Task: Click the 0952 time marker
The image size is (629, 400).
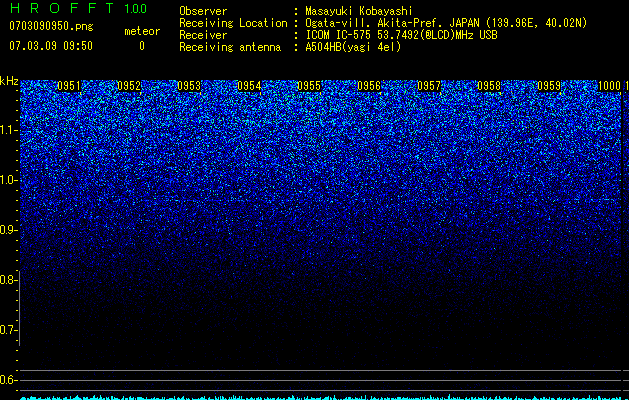Action: [129, 86]
